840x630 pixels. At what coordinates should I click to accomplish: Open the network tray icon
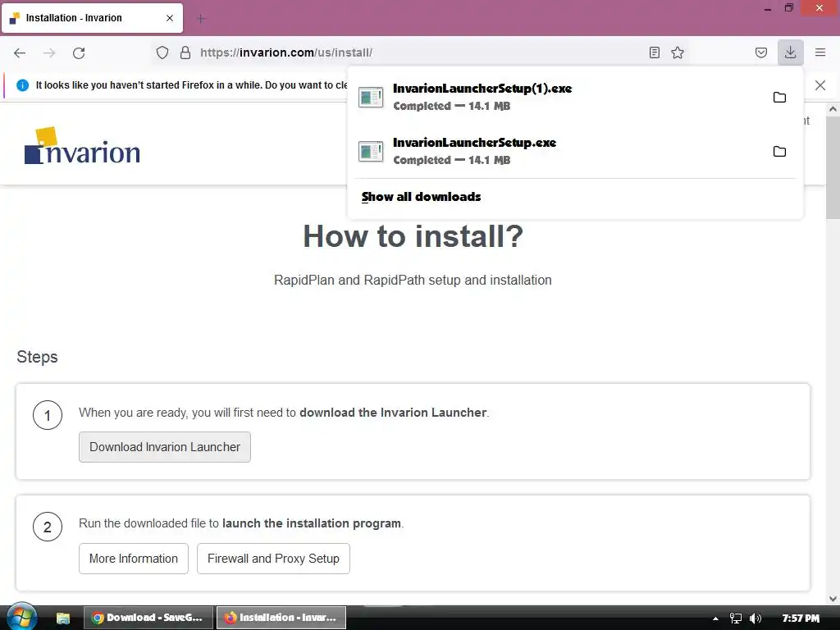tap(736, 619)
